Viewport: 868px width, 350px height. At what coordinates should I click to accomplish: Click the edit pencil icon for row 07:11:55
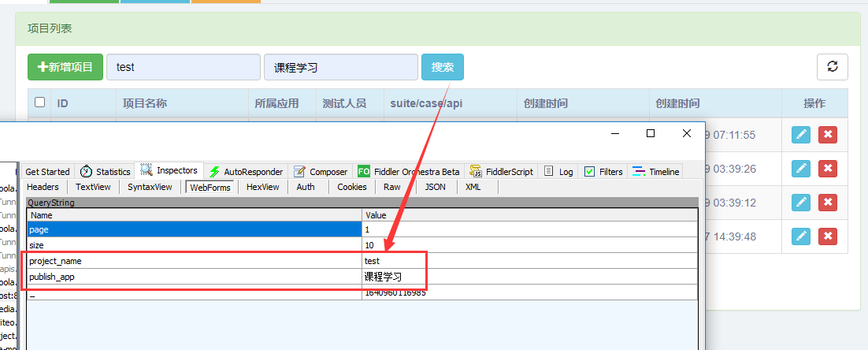800,135
